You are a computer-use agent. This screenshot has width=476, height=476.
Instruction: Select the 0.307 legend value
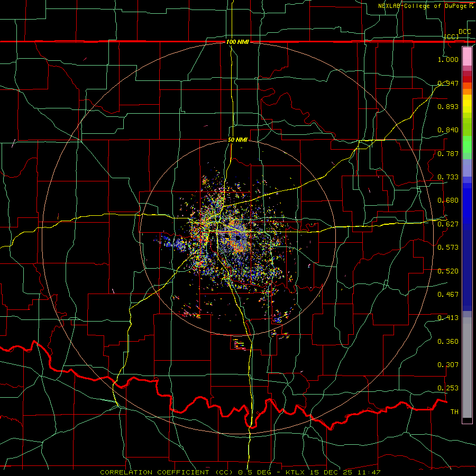click(x=448, y=365)
